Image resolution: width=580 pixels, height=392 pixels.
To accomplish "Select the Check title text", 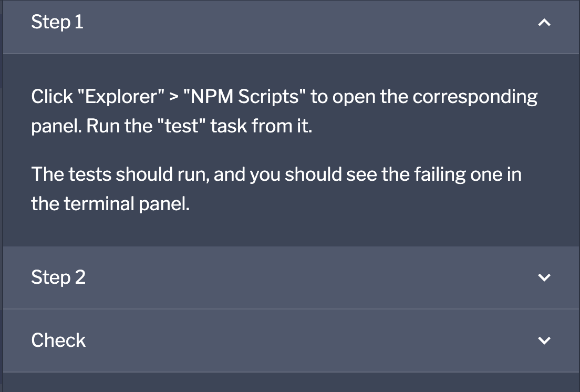I will pyautogui.click(x=58, y=340).
